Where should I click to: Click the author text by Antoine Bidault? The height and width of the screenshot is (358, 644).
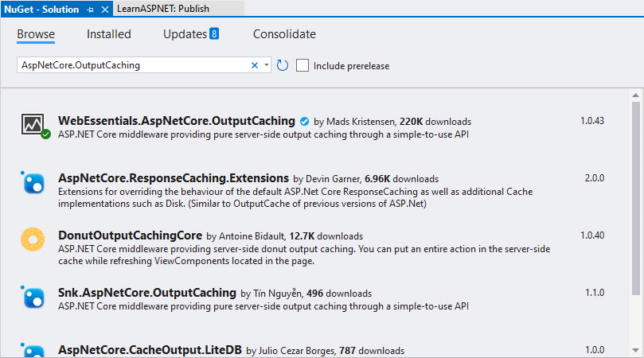246,236
